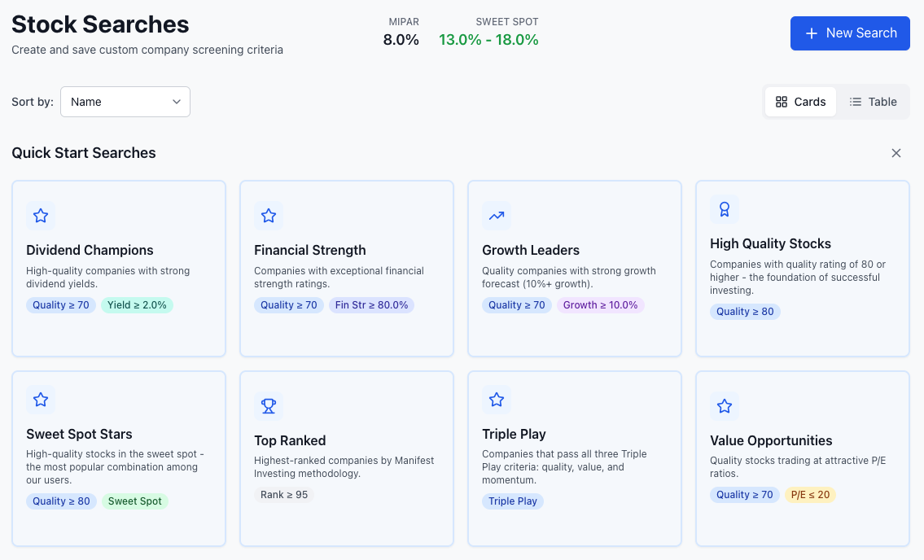This screenshot has width=924, height=560.
Task: Dismiss the Quick Start Searches section
Action: 896,153
